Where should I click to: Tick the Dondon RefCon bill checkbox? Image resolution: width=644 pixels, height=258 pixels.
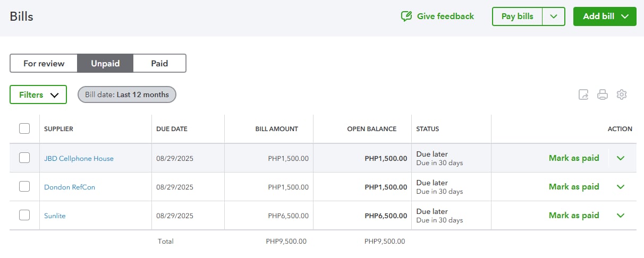point(24,186)
